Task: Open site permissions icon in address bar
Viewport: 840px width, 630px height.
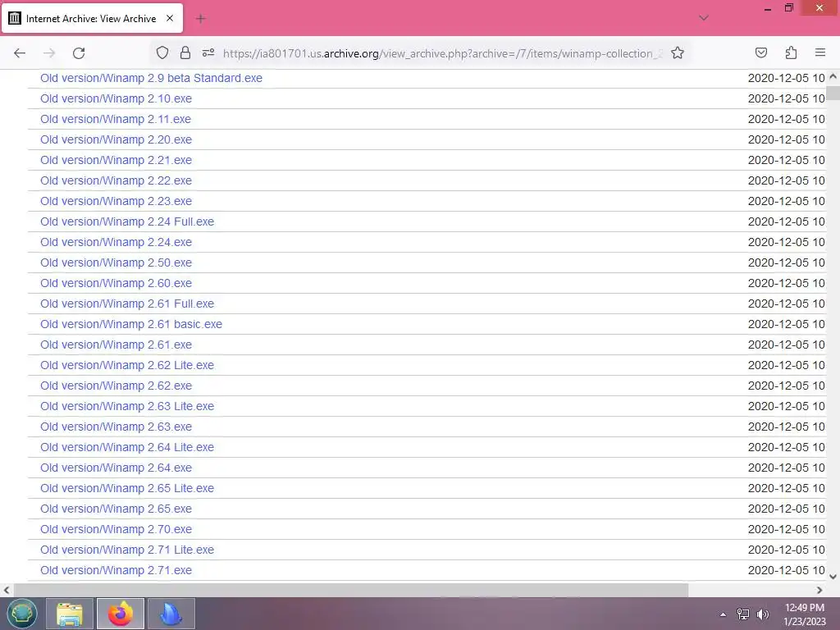Action: 208,52
